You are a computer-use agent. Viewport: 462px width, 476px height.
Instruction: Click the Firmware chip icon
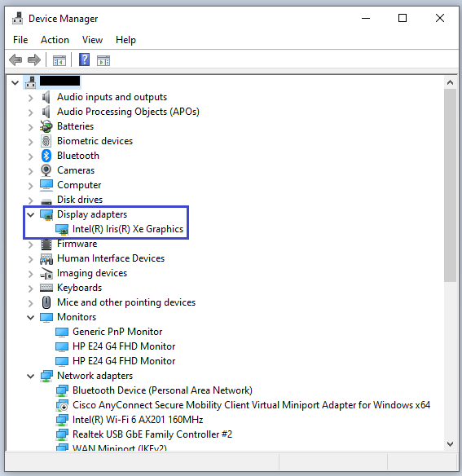(x=46, y=244)
